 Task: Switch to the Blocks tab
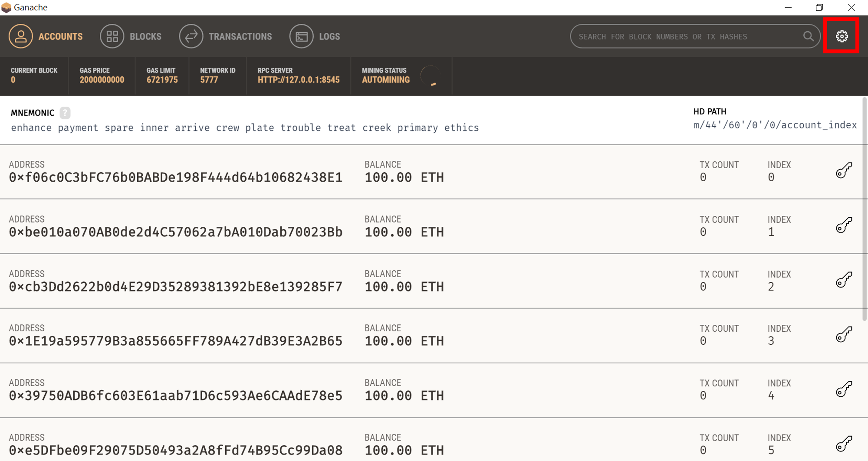point(131,36)
